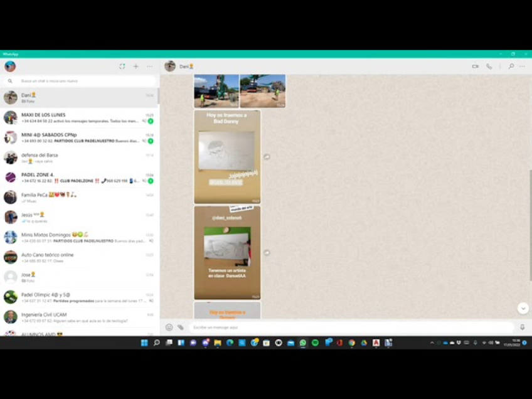Open the 'Tenemos un artista en clase' image
The height and width of the screenshot is (399, 532).
point(227,253)
